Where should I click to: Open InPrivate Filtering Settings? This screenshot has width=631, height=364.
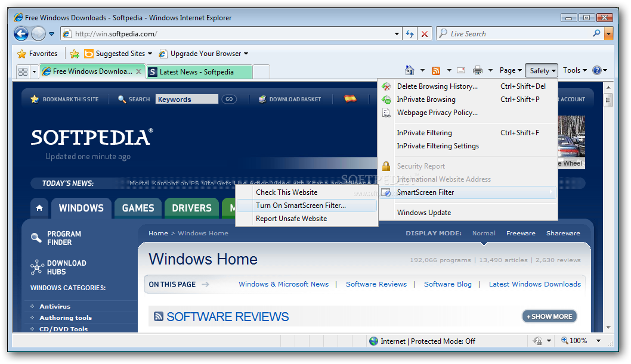click(x=468, y=146)
